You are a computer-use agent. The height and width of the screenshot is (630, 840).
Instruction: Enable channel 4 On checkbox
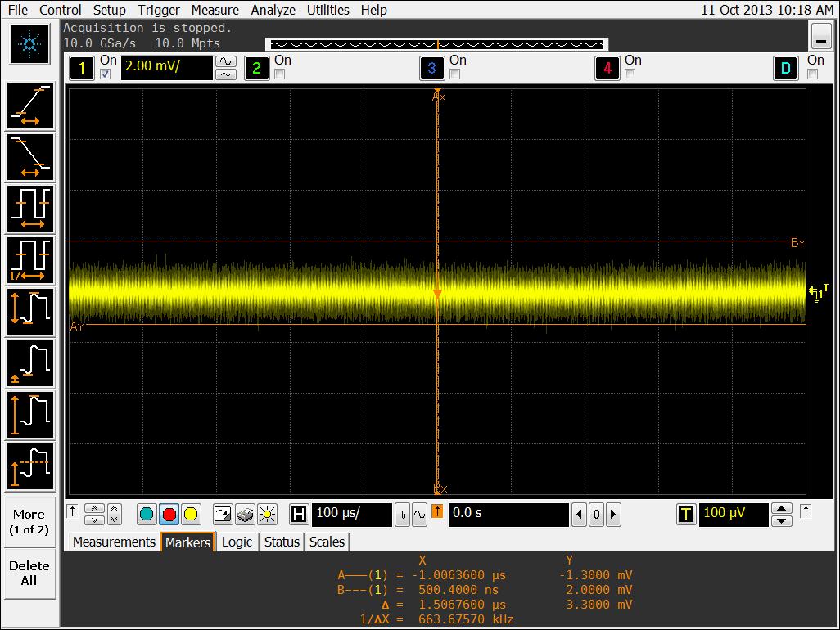[x=630, y=74]
